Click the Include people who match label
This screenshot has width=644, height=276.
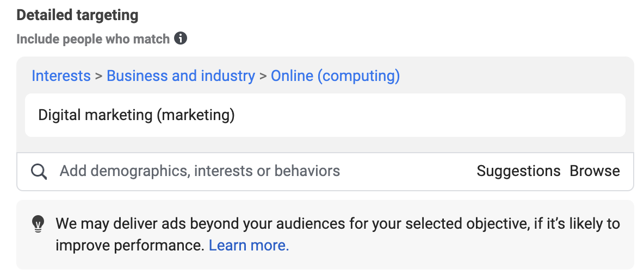[x=93, y=39]
